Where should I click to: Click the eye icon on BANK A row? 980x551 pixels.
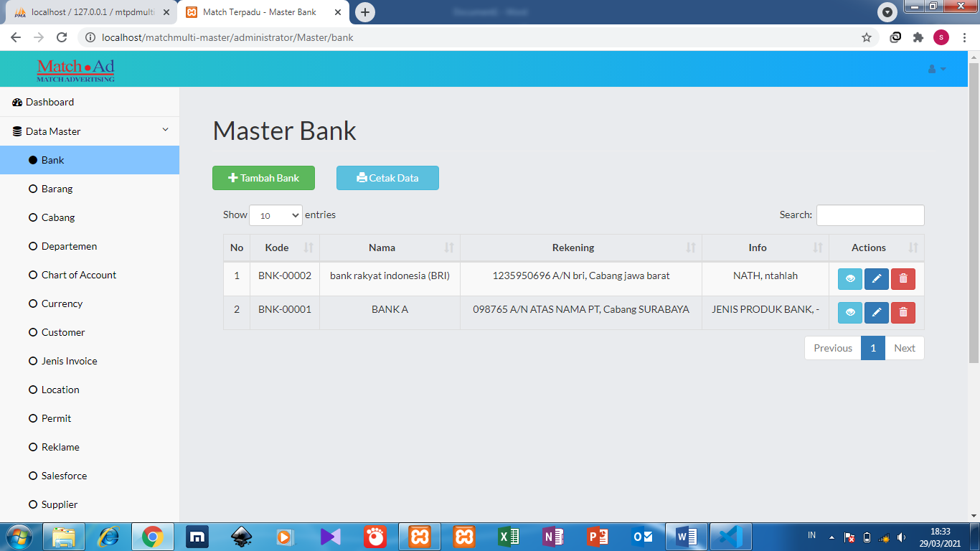coord(849,313)
